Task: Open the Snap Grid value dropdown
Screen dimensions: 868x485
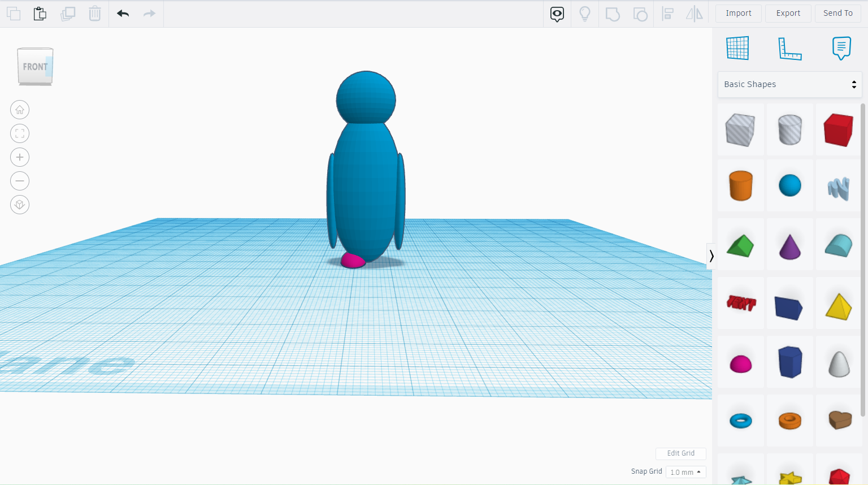Action: click(685, 471)
